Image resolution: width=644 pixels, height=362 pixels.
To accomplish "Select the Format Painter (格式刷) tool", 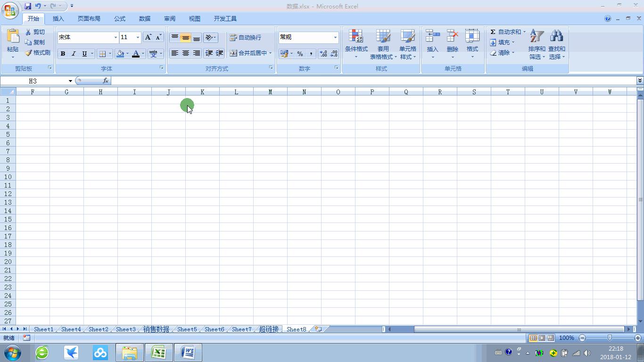I will (37, 52).
